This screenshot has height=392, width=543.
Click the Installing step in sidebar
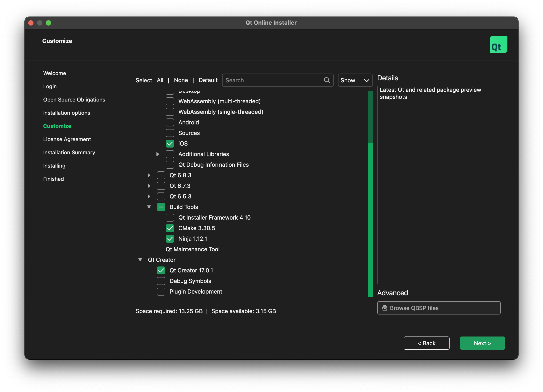[x=54, y=166]
